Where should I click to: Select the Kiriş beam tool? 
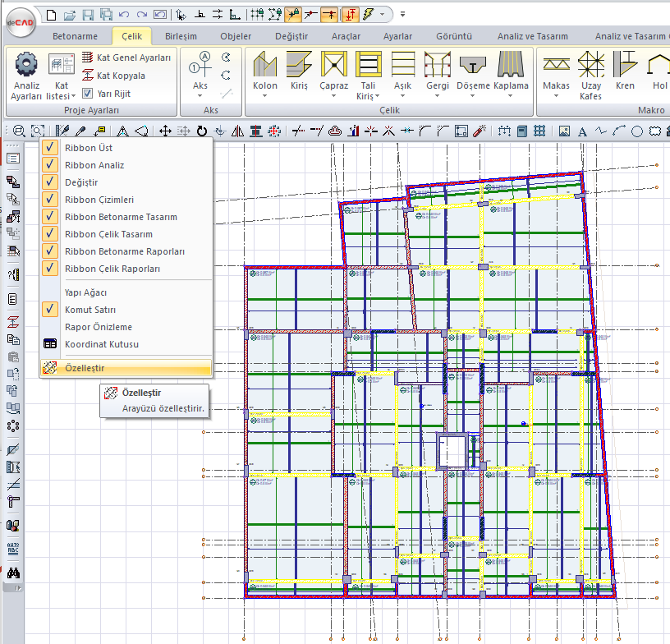tap(299, 65)
